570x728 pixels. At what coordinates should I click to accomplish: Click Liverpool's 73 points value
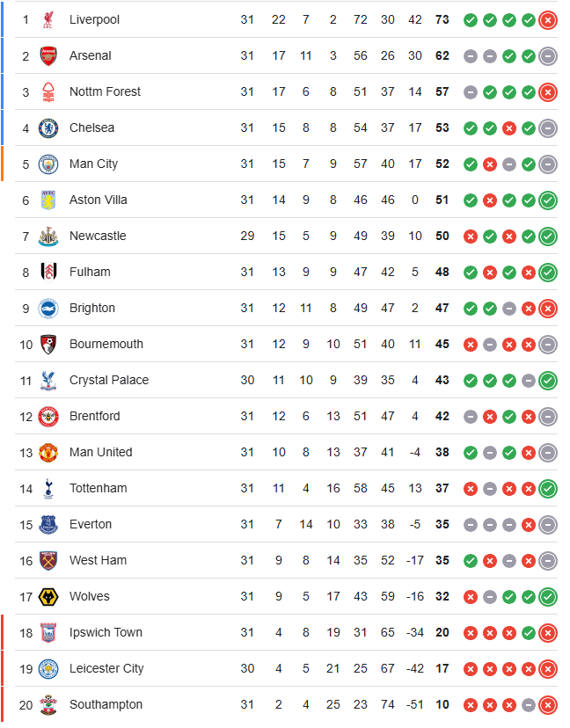click(442, 19)
